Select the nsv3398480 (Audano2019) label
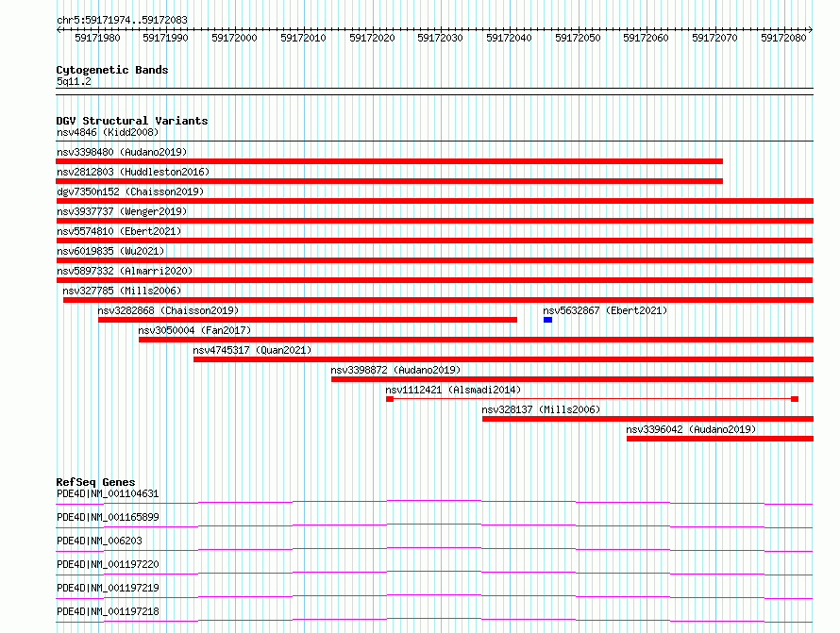 click(x=122, y=152)
